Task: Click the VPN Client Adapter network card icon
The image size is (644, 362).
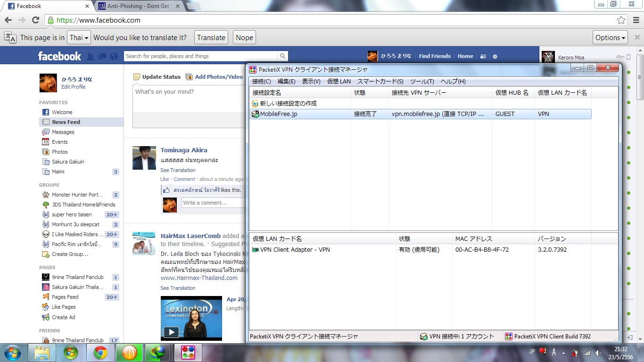Action: 256,250
